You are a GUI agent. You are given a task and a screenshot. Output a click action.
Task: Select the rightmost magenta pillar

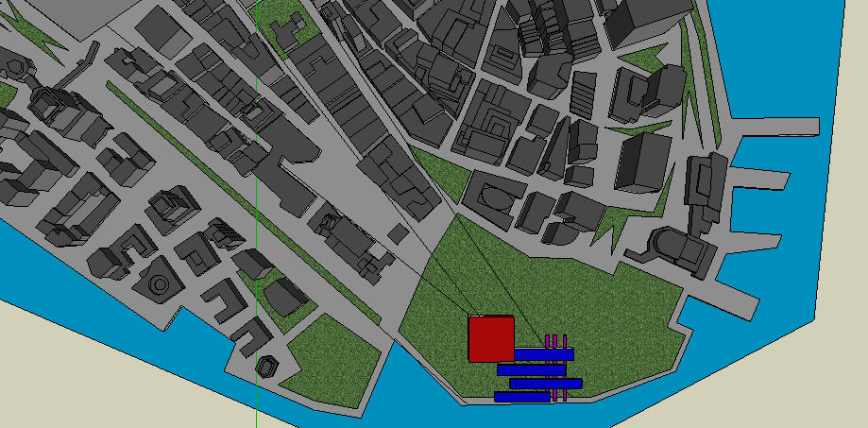click(x=564, y=340)
